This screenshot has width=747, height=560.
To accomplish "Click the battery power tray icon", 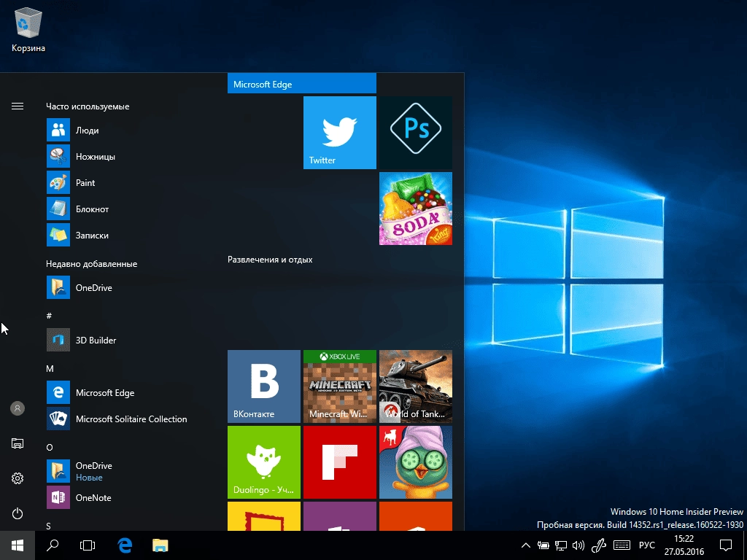I will coord(543,545).
